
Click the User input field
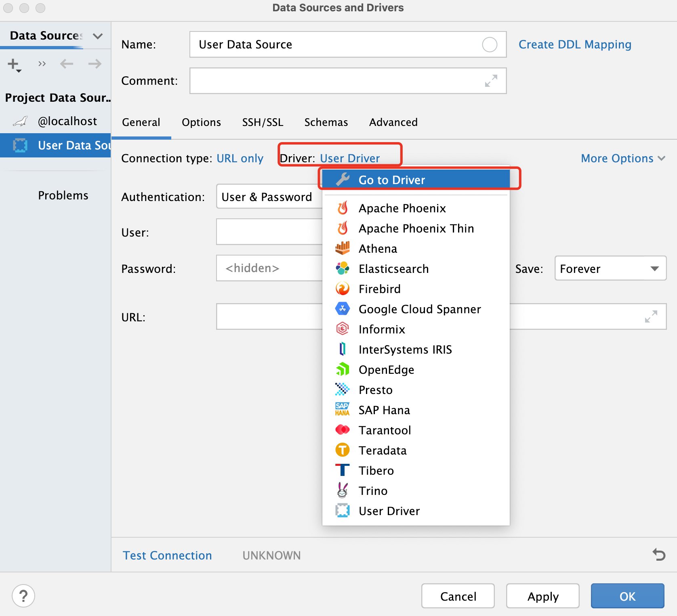click(x=269, y=232)
